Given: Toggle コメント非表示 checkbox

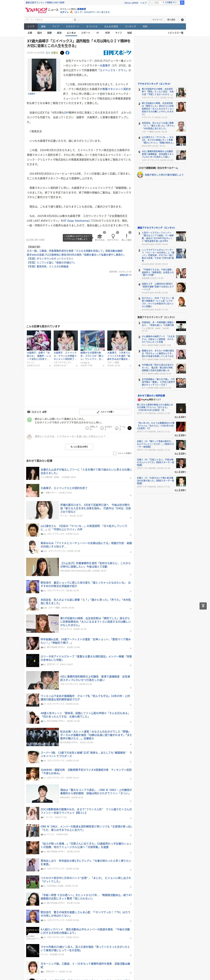Looking at the screenshot, I should [115, 453].
